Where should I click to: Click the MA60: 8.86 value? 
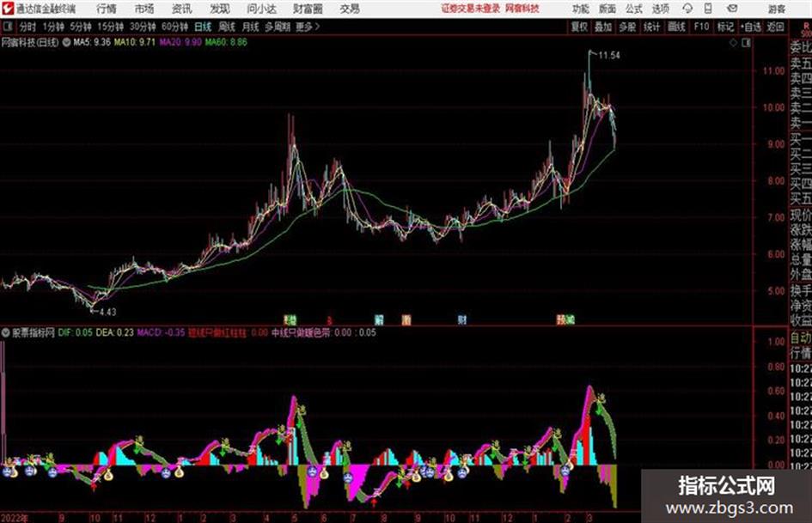[x=226, y=42]
